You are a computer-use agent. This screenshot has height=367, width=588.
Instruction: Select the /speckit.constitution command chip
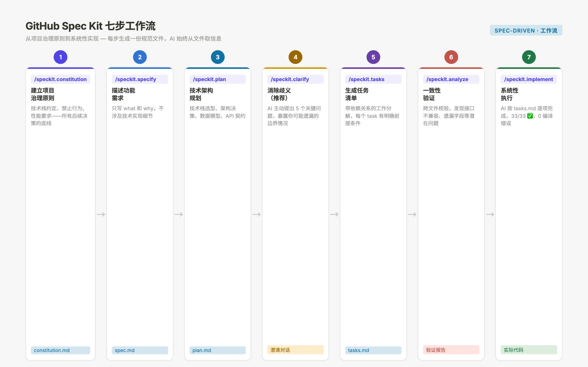(x=61, y=79)
